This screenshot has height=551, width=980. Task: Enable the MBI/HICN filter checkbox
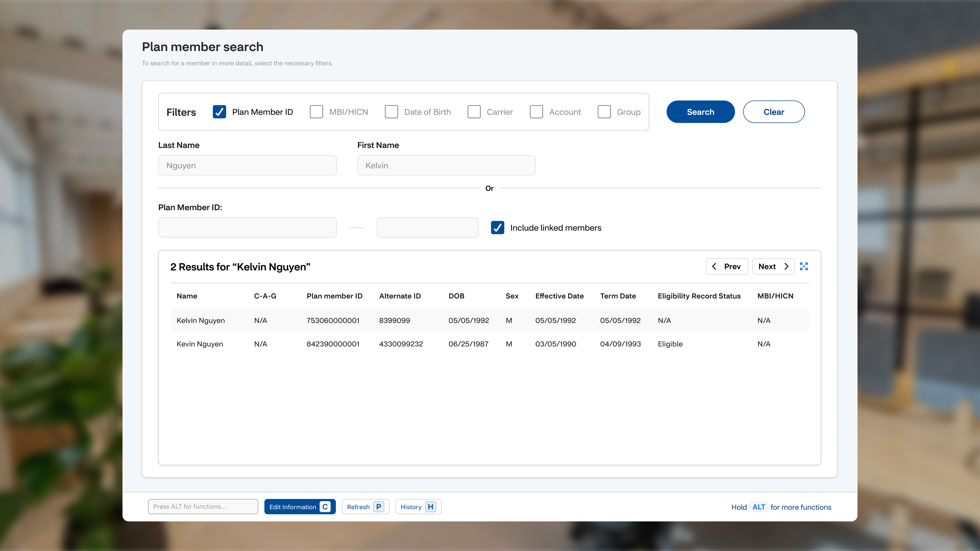point(316,112)
